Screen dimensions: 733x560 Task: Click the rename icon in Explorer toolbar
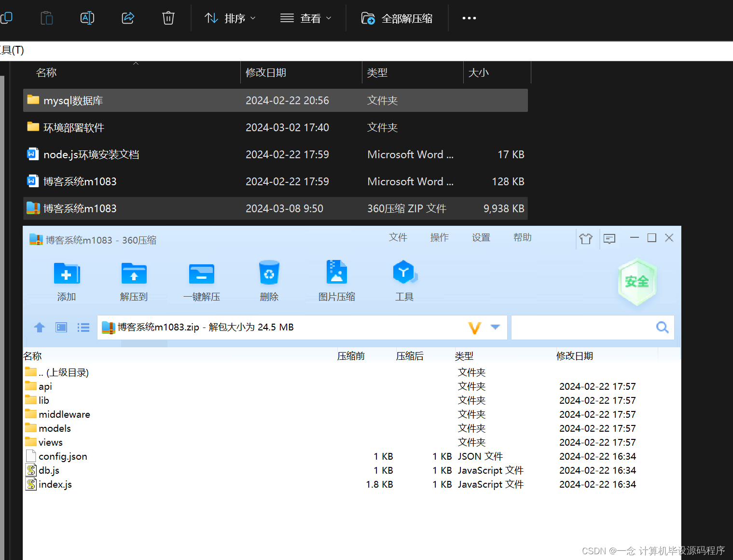point(87,18)
